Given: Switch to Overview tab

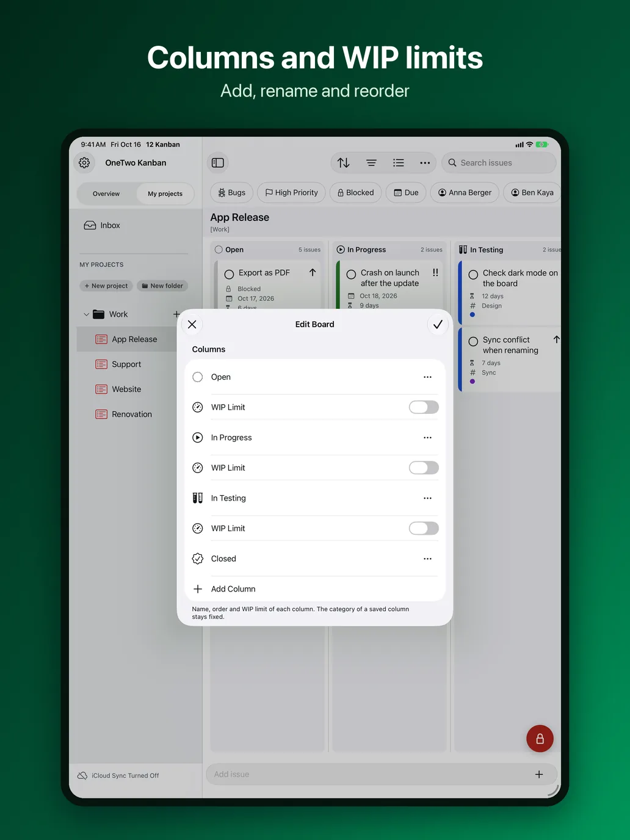Looking at the screenshot, I should [106, 194].
